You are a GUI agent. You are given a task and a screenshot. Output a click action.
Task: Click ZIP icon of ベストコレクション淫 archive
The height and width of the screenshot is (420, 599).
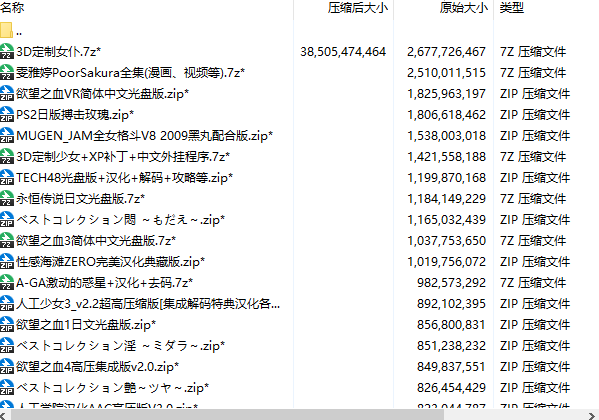pyautogui.click(x=7, y=345)
